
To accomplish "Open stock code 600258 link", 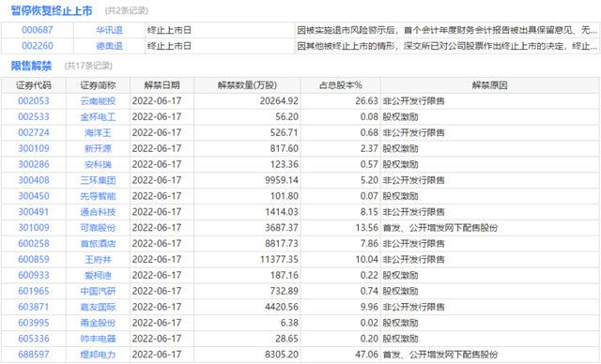I will pos(34,243).
